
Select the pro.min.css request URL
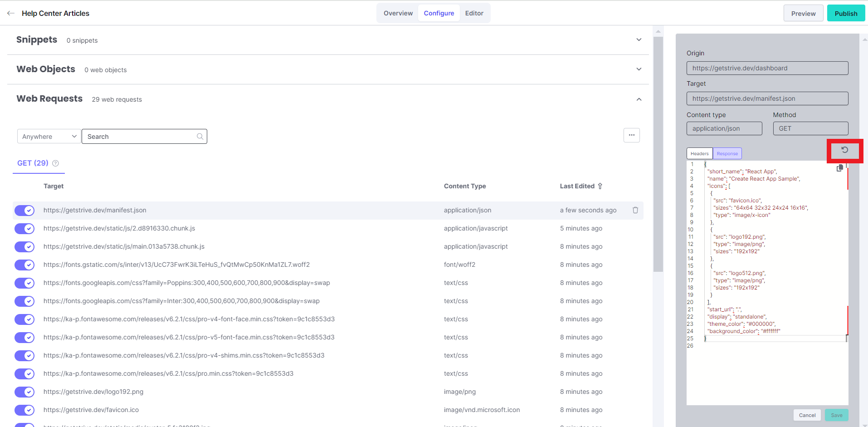[168, 373]
